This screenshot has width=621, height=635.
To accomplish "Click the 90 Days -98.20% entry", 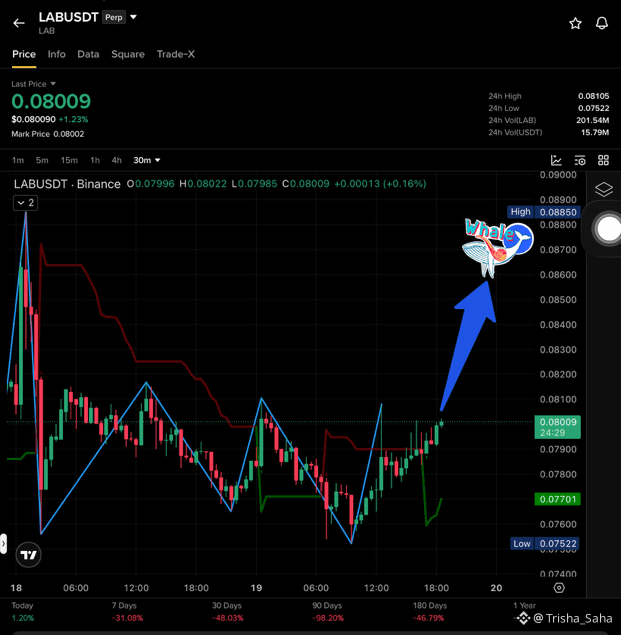I will [327, 612].
